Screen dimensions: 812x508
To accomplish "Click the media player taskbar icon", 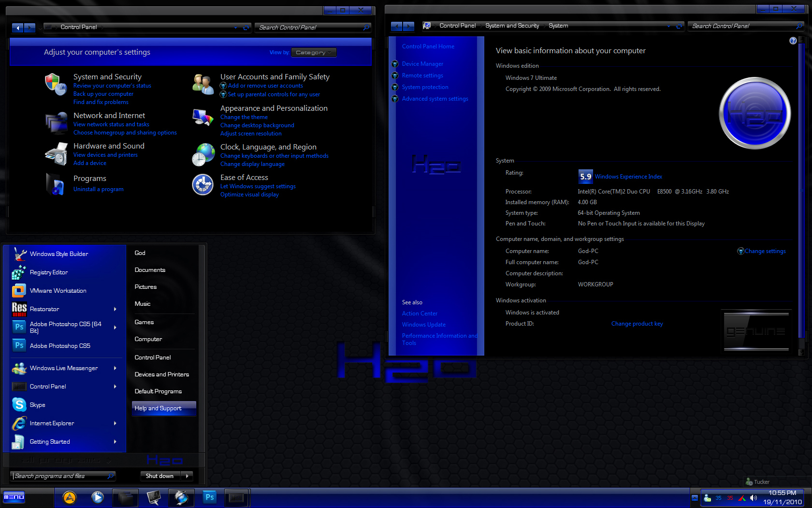I will tap(98, 497).
